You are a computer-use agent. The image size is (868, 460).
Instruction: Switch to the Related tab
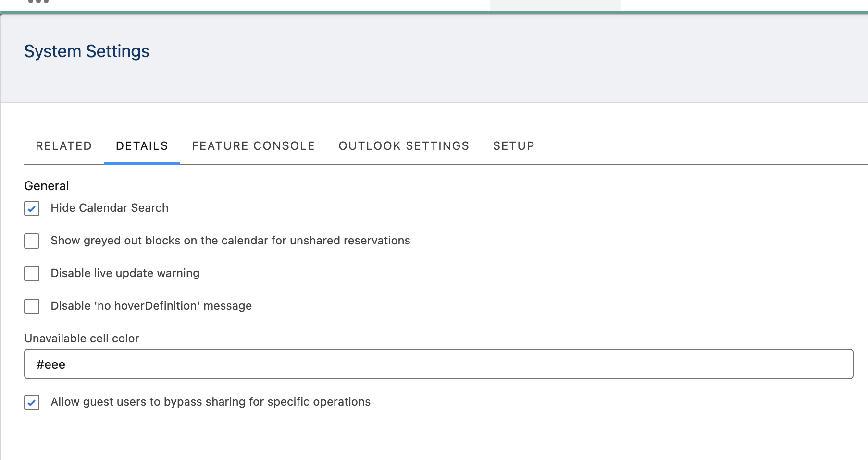coord(63,146)
